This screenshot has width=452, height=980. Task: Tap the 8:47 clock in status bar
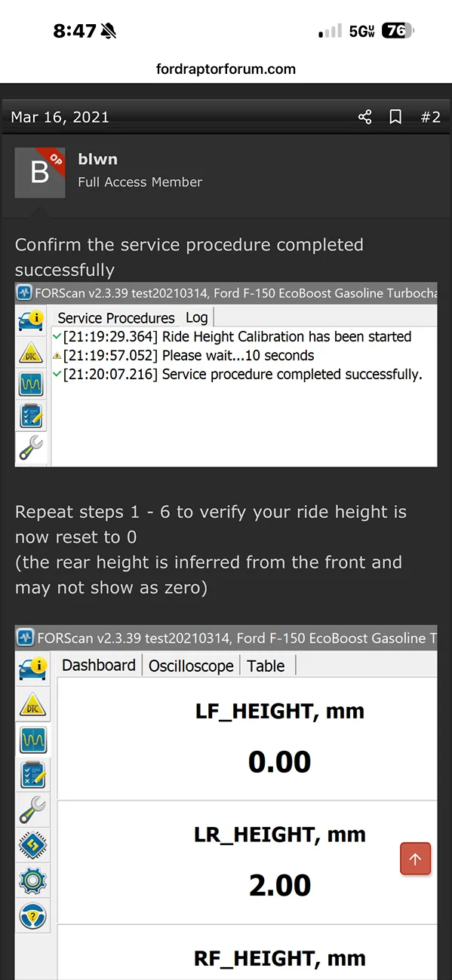pos(75,31)
